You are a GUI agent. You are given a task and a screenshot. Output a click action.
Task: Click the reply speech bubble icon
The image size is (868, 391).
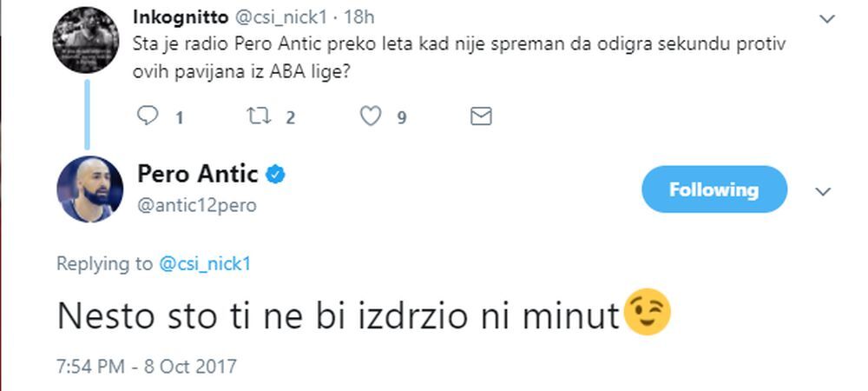click(x=149, y=115)
